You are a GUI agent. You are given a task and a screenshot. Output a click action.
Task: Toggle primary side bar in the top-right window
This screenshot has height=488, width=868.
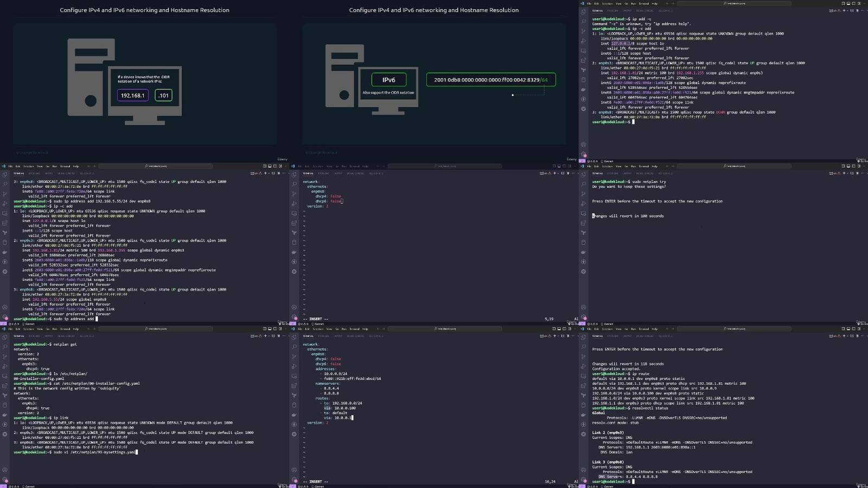[x=843, y=3]
